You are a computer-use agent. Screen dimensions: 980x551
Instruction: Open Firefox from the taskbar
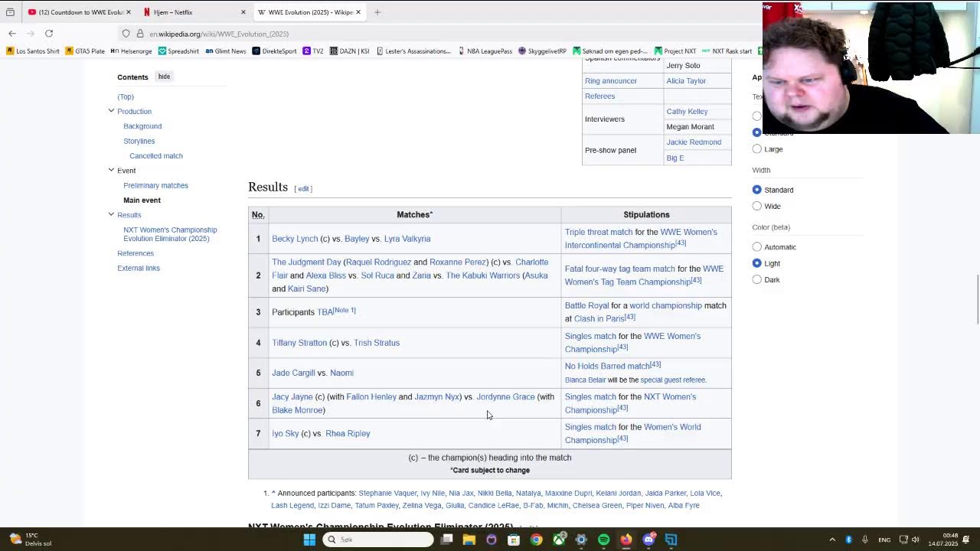pyautogui.click(x=626, y=540)
